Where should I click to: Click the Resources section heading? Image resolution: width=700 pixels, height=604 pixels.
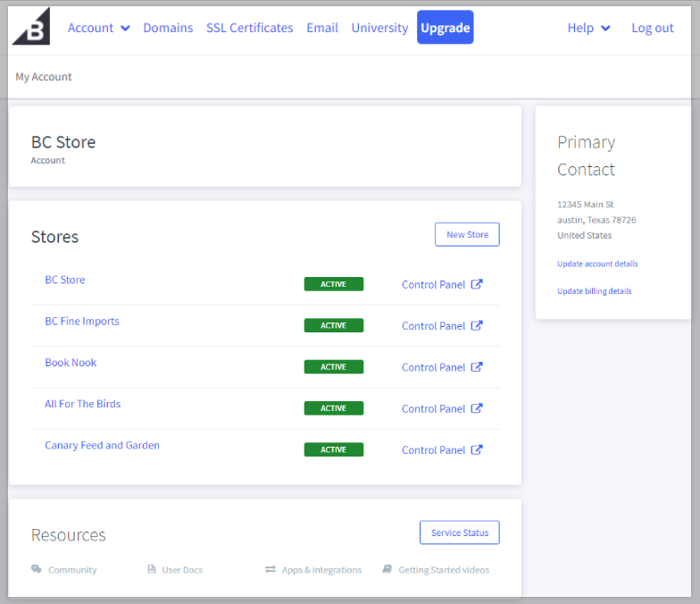[x=68, y=534]
